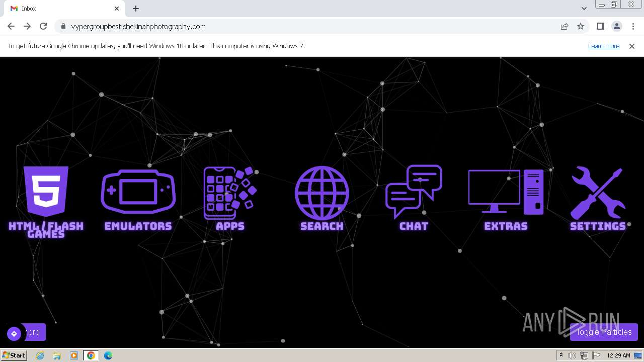Viewport: 644px width, 362px height.
Task: Open the browser side panel
Action: coord(600,27)
